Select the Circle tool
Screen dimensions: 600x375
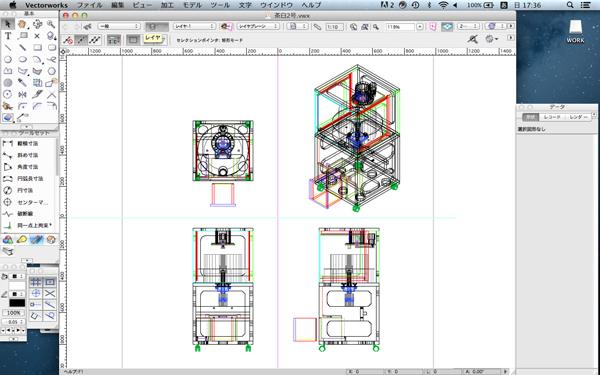8,59
